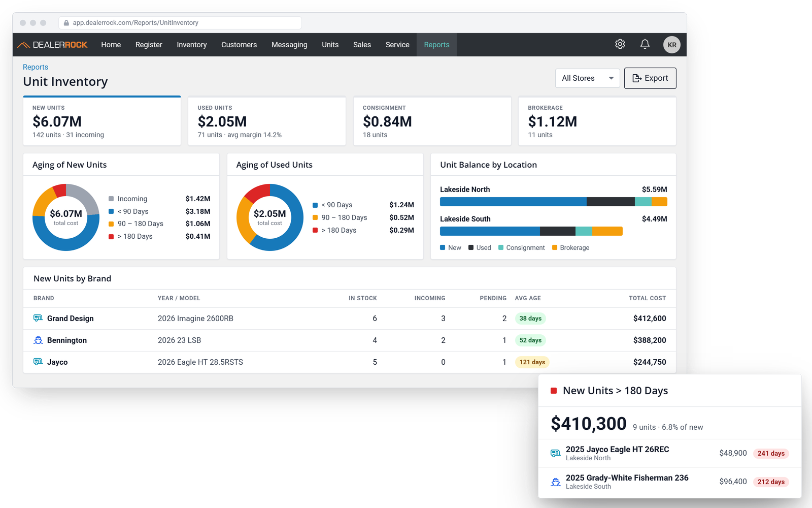The width and height of the screenshot is (812, 508).
Task: Open the Inventory menu
Action: [192, 45]
